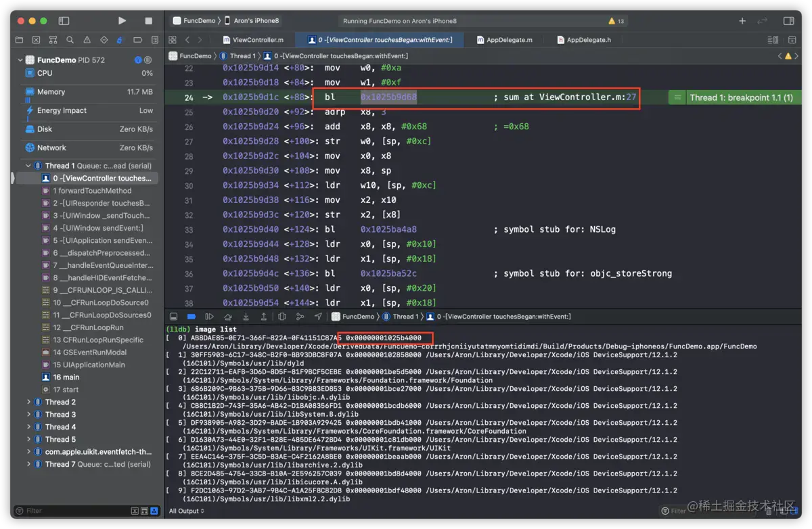Open the Issue navigator warning icon
Image resolution: width=812 pixels, height=529 pixels.
click(x=87, y=40)
